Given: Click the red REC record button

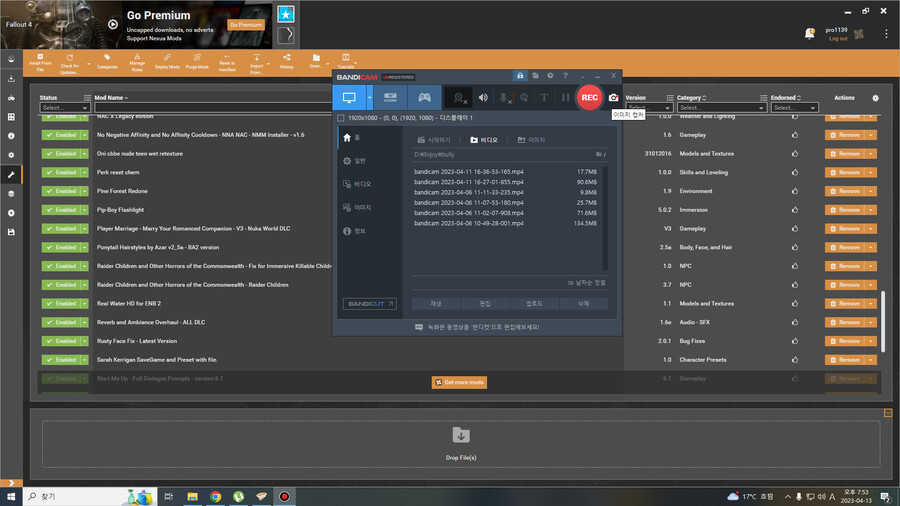Looking at the screenshot, I should (589, 97).
